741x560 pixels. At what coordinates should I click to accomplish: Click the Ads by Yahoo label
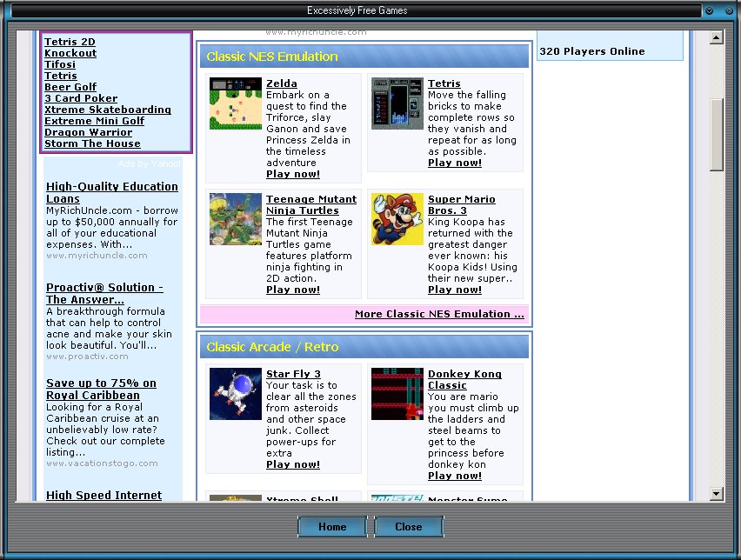click(x=150, y=163)
